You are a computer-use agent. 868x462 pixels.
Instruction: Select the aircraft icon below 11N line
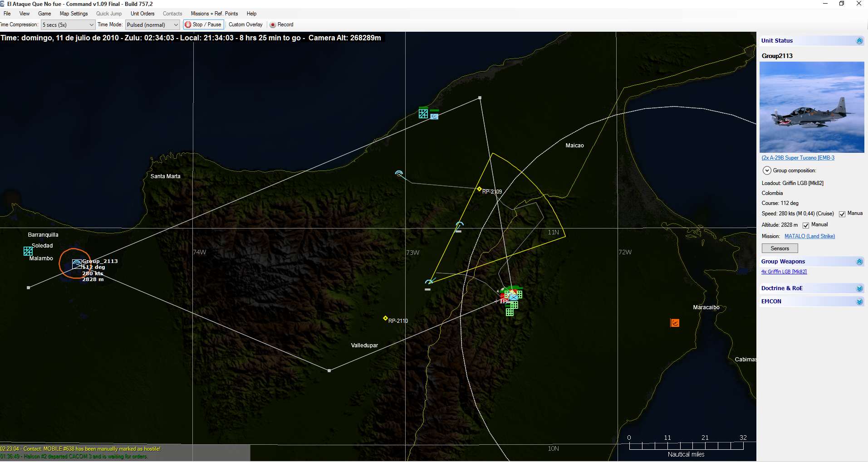point(459,226)
